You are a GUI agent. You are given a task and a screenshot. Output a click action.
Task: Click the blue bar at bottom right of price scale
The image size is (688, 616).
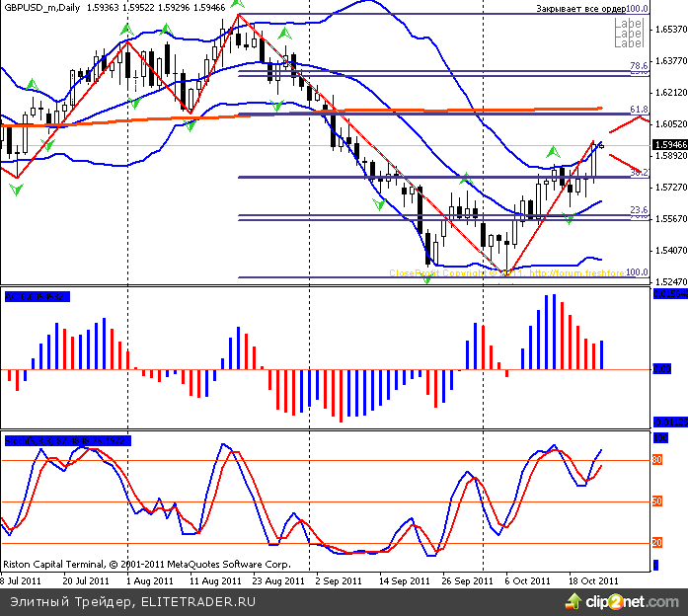[656, 565]
